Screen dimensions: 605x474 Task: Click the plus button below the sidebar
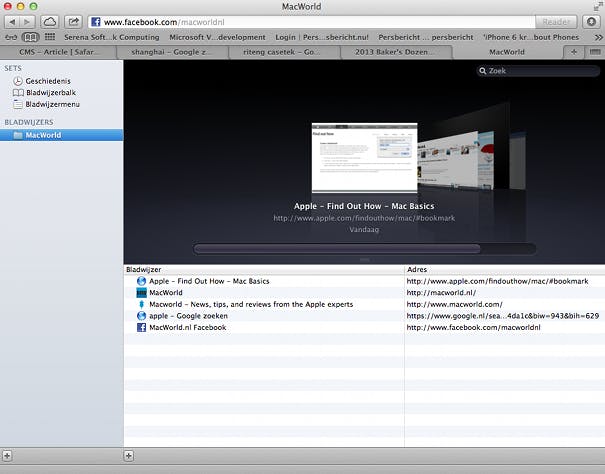pyautogui.click(x=8, y=456)
